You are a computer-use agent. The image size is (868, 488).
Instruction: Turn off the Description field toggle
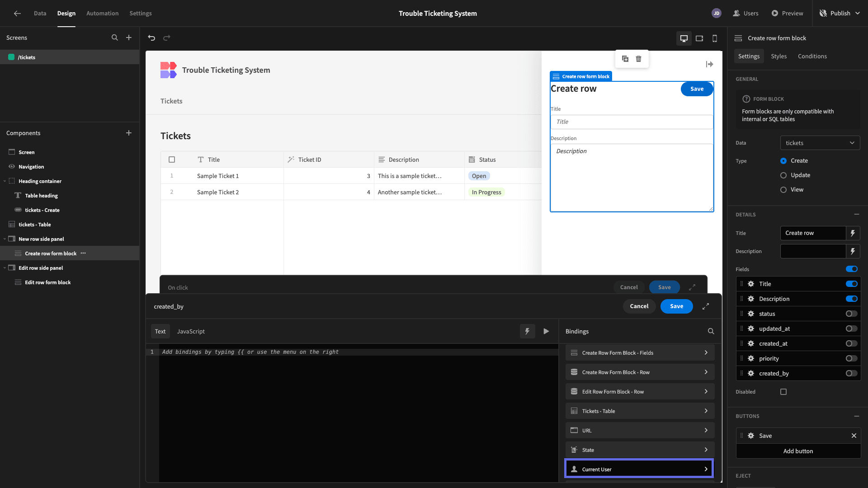(x=851, y=299)
